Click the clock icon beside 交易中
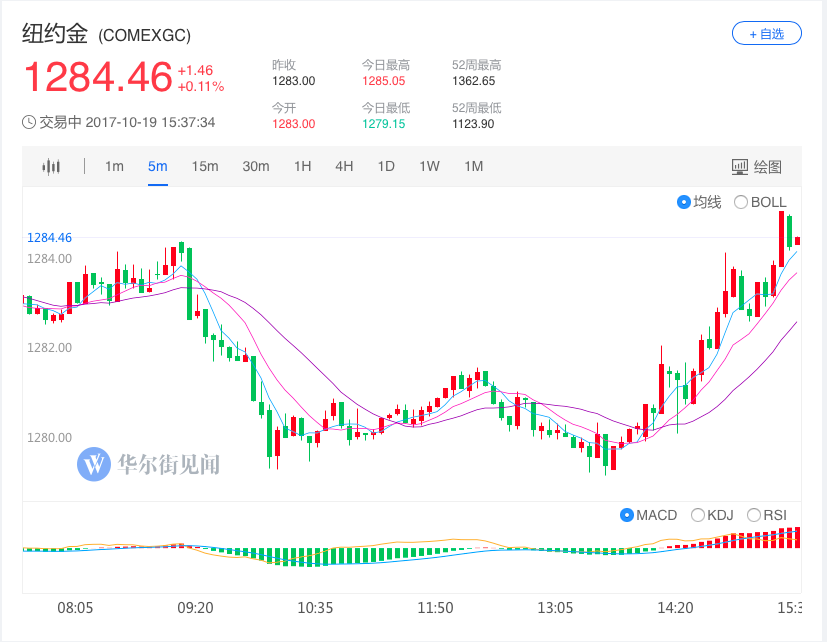Screen dimensions: 827x642 click(29, 122)
